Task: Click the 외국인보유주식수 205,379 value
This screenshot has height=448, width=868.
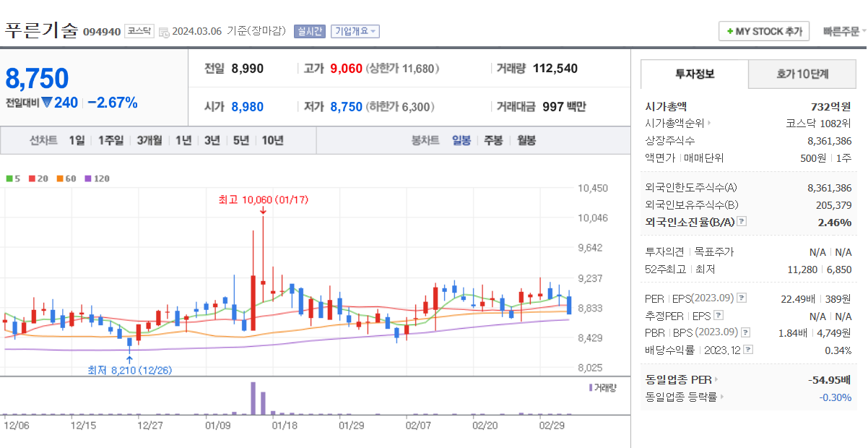Action: click(833, 205)
